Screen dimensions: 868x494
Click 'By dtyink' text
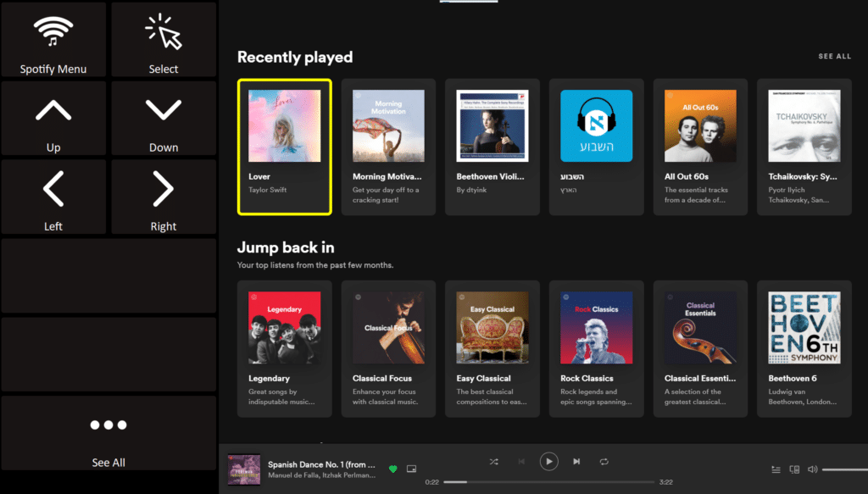(x=471, y=190)
